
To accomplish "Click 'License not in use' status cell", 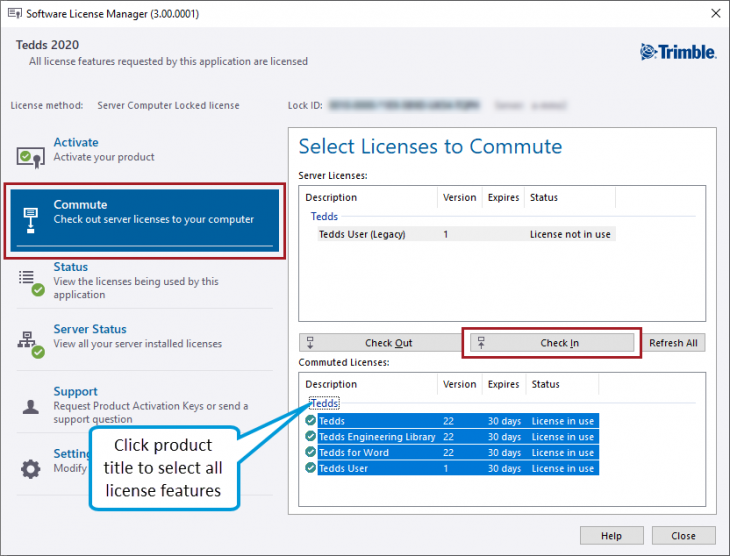I will pos(570,234).
